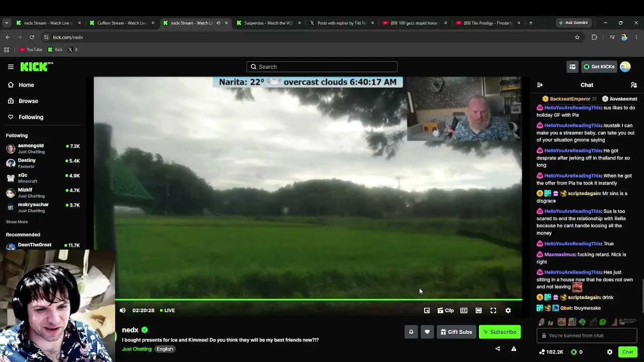Screen dimensions: 644x362
Task: Open the tab search dropdown
Action: (7, 23)
